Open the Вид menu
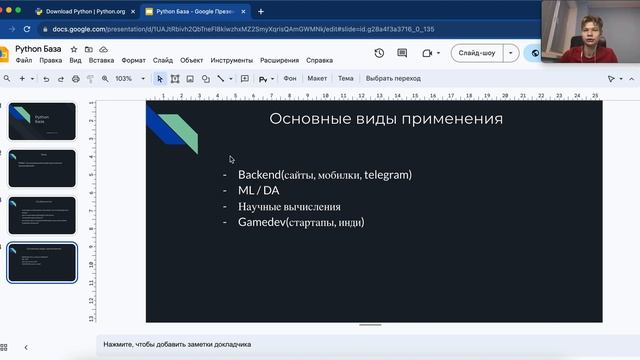The height and width of the screenshot is (360, 640). click(75, 60)
